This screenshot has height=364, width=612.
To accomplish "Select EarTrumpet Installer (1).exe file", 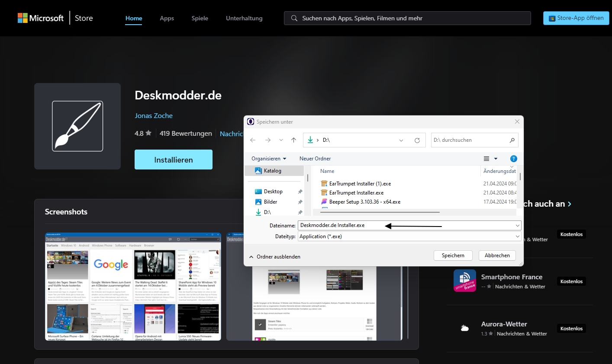I will (360, 184).
